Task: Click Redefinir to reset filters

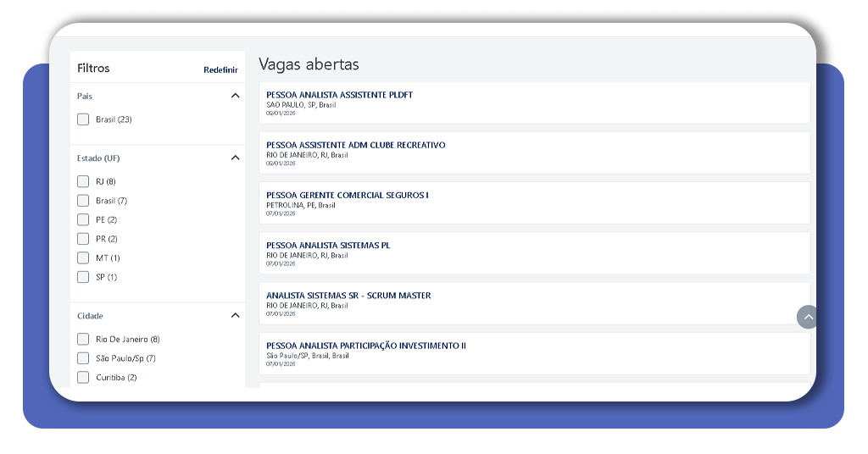Action: pyautogui.click(x=220, y=69)
